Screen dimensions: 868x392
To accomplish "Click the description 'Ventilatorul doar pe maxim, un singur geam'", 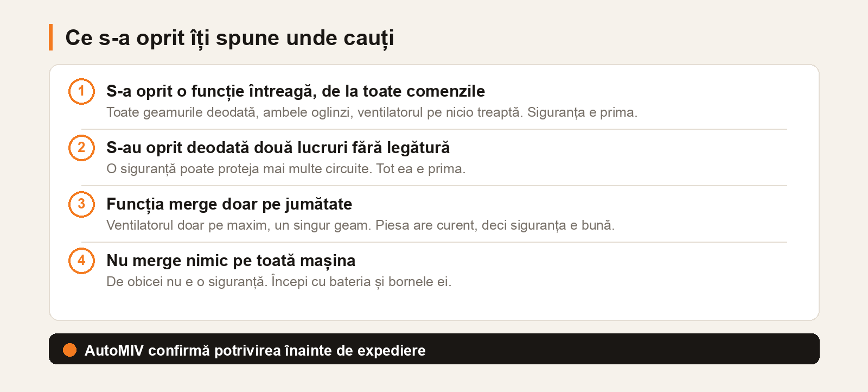I will point(361,225).
